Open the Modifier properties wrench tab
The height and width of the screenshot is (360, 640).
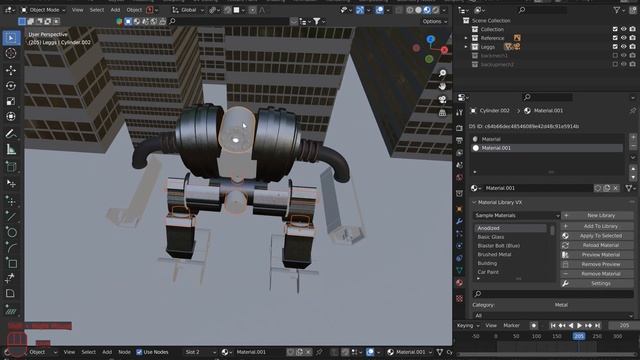tap(460, 221)
